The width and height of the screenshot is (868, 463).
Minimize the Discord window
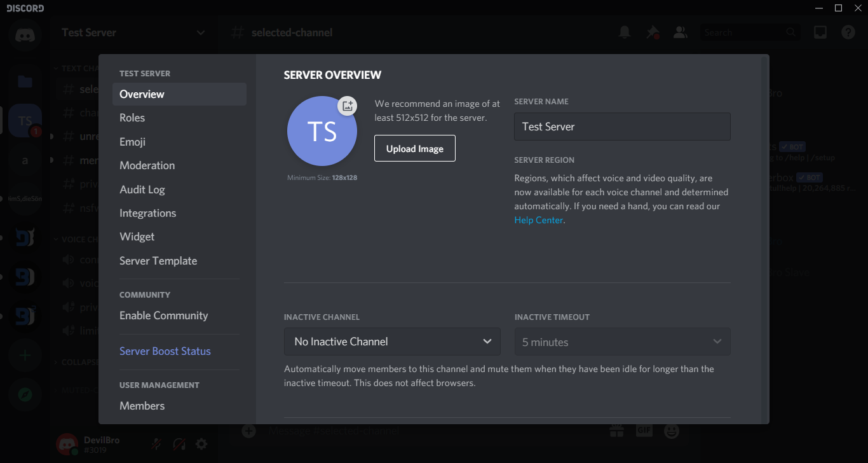coord(820,8)
